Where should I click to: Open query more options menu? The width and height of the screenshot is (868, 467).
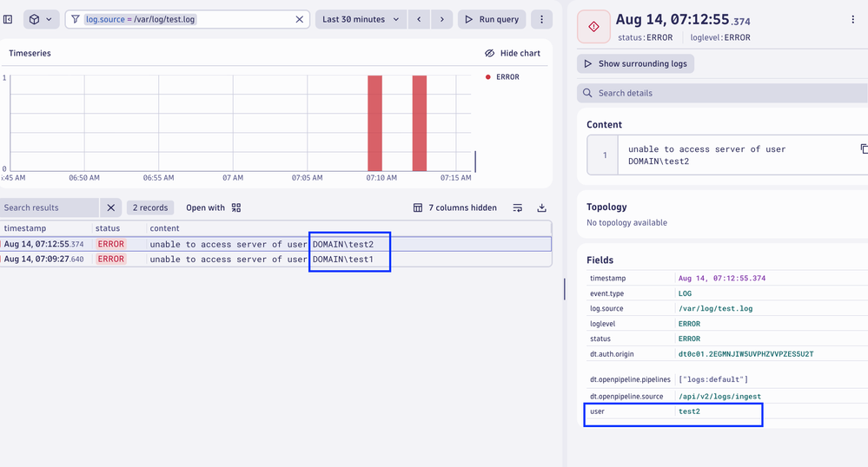(x=541, y=19)
